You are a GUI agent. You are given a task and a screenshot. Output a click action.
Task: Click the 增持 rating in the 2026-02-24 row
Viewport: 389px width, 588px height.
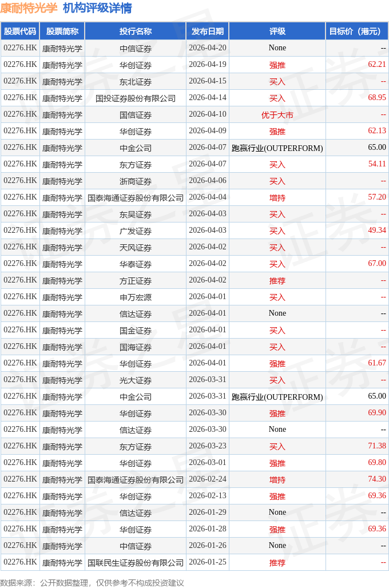point(277,480)
